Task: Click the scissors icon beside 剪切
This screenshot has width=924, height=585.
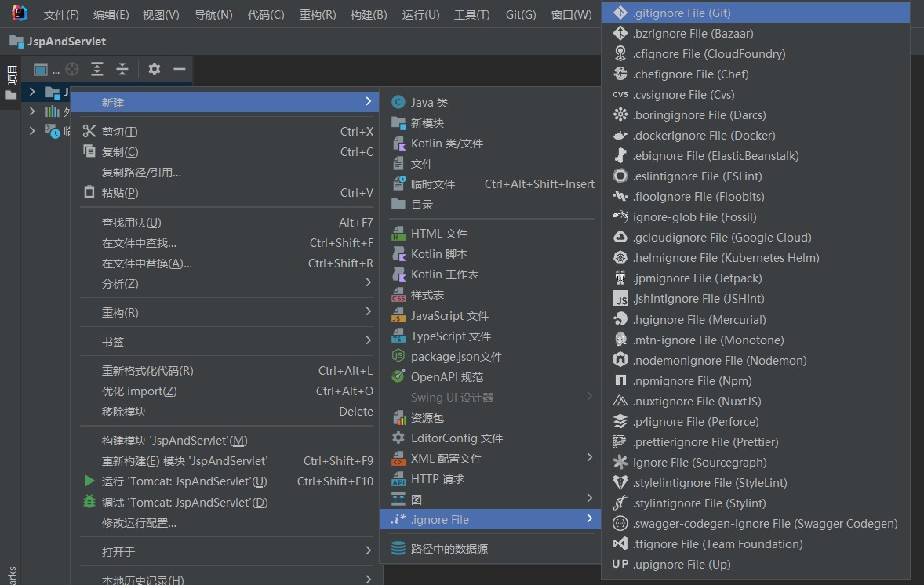Action: point(89,131)
